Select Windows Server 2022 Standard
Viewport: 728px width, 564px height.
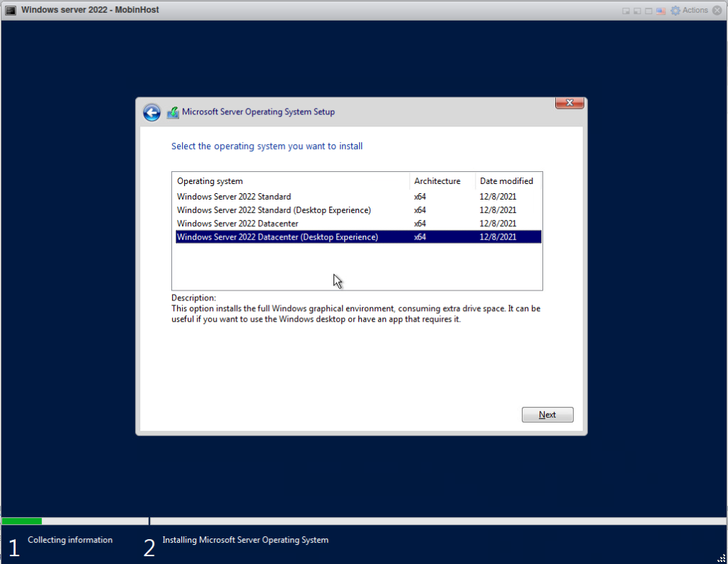pos(358,197)
